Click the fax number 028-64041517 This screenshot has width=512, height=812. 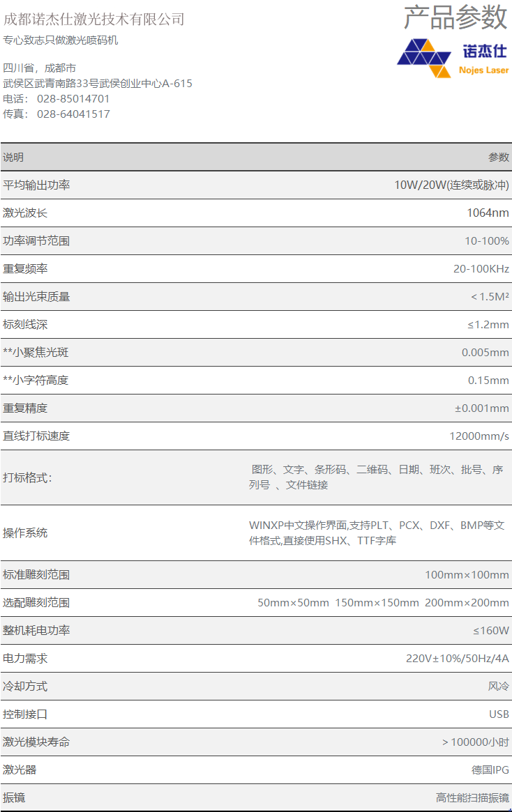pyautogui.click(x=73, y=114)
